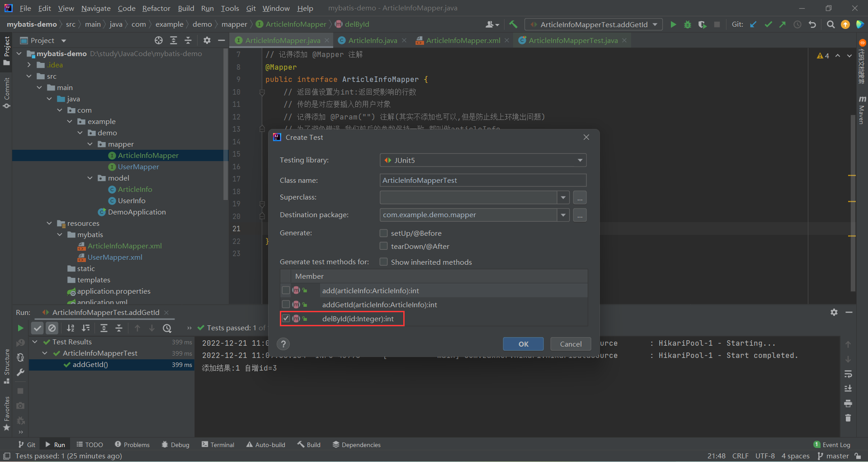Image resolution: width=868 pixels, height=462 pixels.
Task: Click Destination package browse ellipsis button
Action: tap(580, 215)
